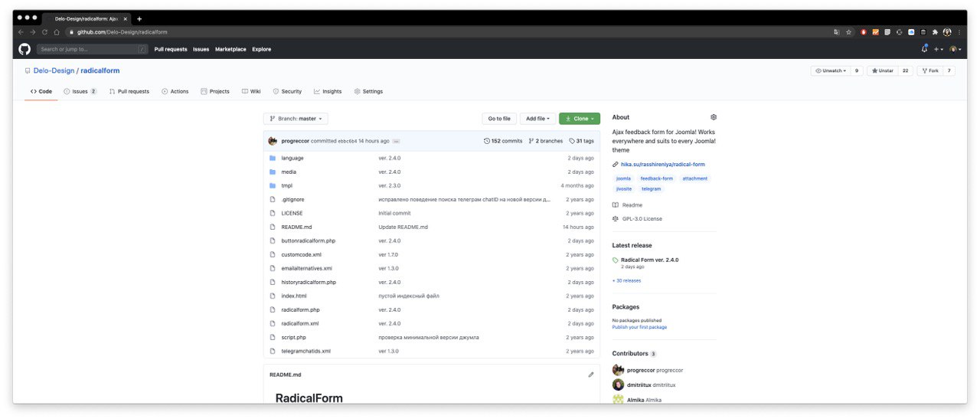
Task: Open the green Clone dropdown
Action: (x=580, y=119)
